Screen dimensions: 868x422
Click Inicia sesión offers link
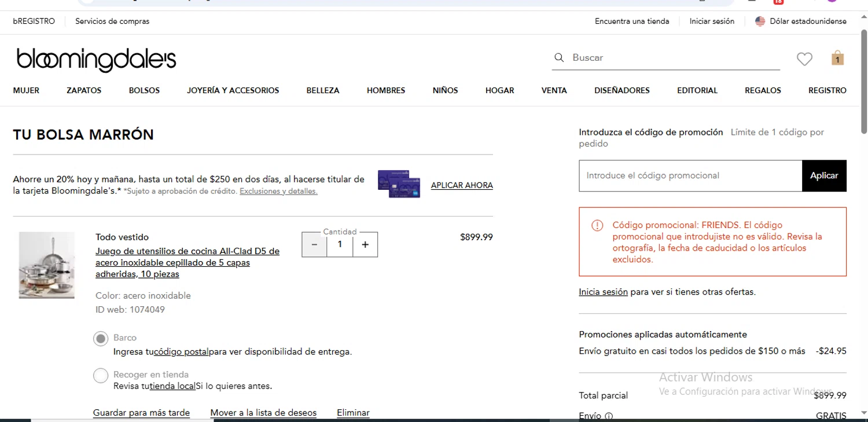click(603, 292)
